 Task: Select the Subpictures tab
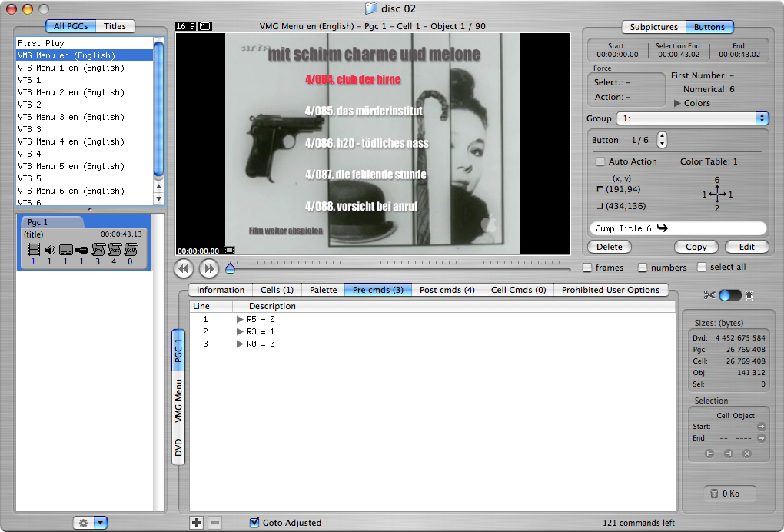[653, 27]
